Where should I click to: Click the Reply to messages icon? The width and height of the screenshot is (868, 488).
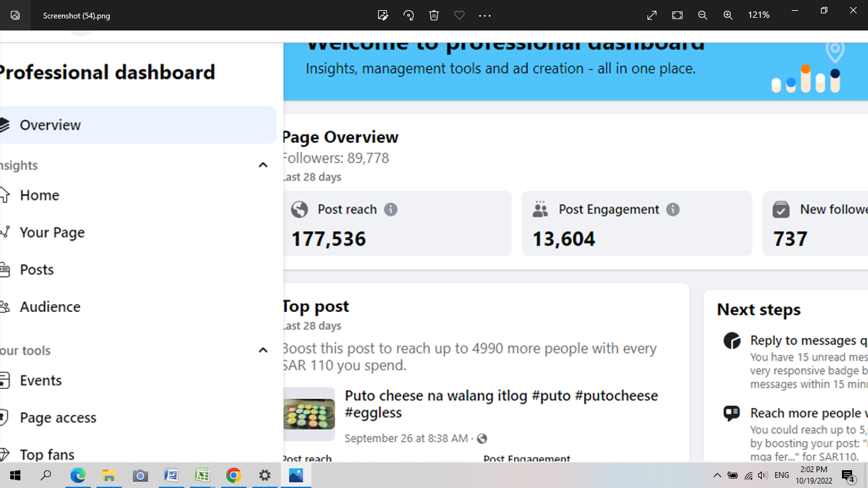click(x=732, y=341)
